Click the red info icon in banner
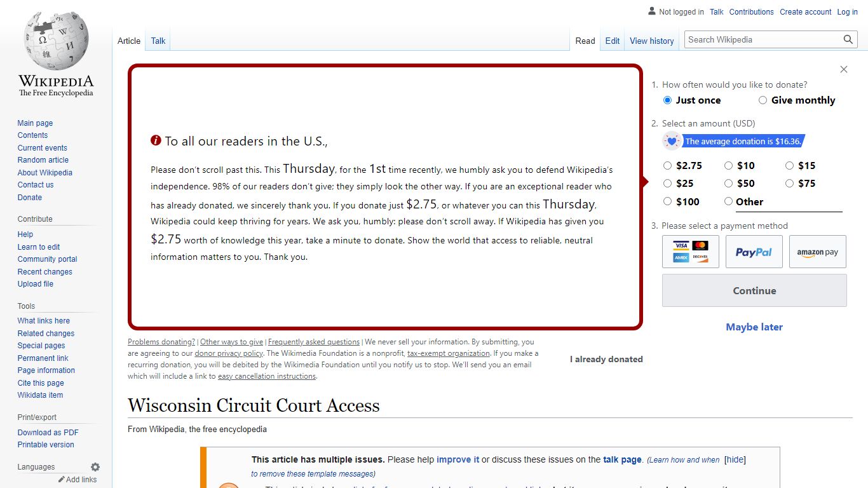The image size is (868, 488). (x=156, y=140)
